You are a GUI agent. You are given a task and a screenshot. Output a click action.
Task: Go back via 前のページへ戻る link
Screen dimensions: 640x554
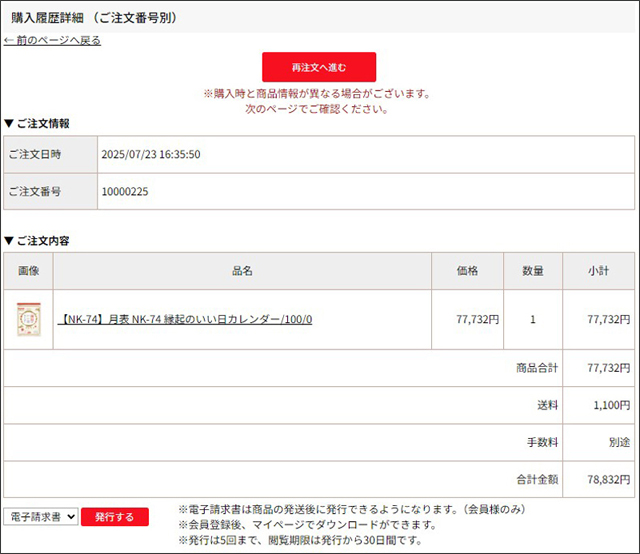tap(52, 40)
